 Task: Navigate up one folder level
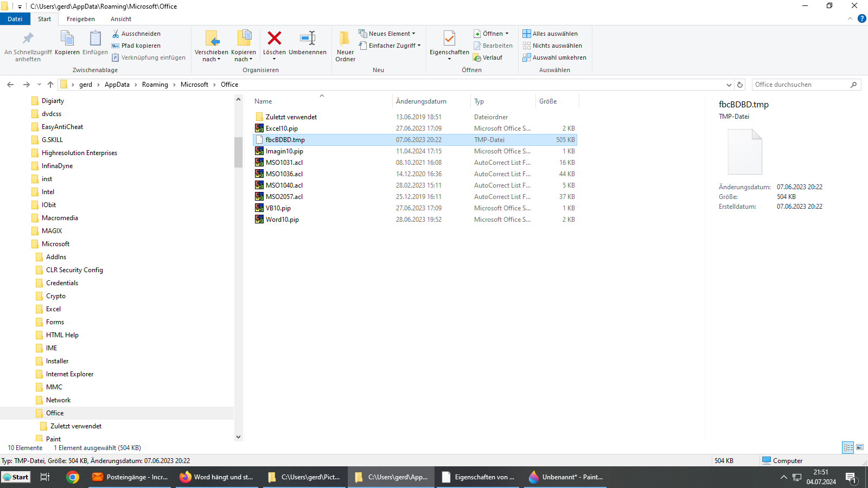(x=50, y=85)
